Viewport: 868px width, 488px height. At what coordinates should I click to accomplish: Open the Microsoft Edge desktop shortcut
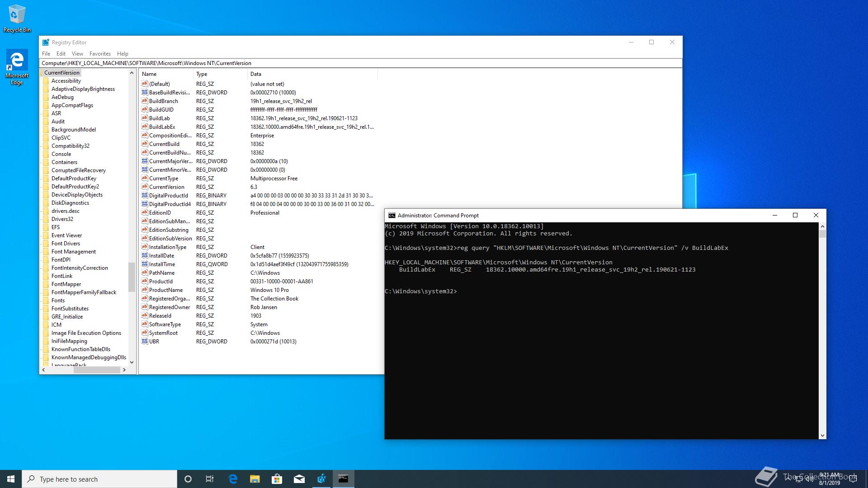(x=17, y=67)
